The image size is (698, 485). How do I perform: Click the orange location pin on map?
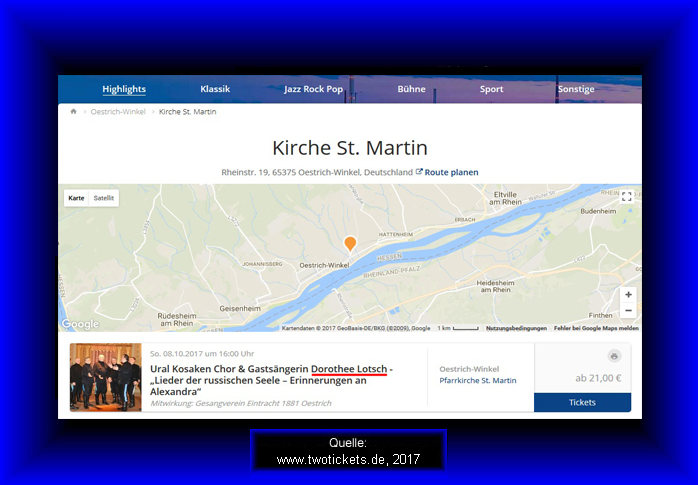click(x=350, y=243)
